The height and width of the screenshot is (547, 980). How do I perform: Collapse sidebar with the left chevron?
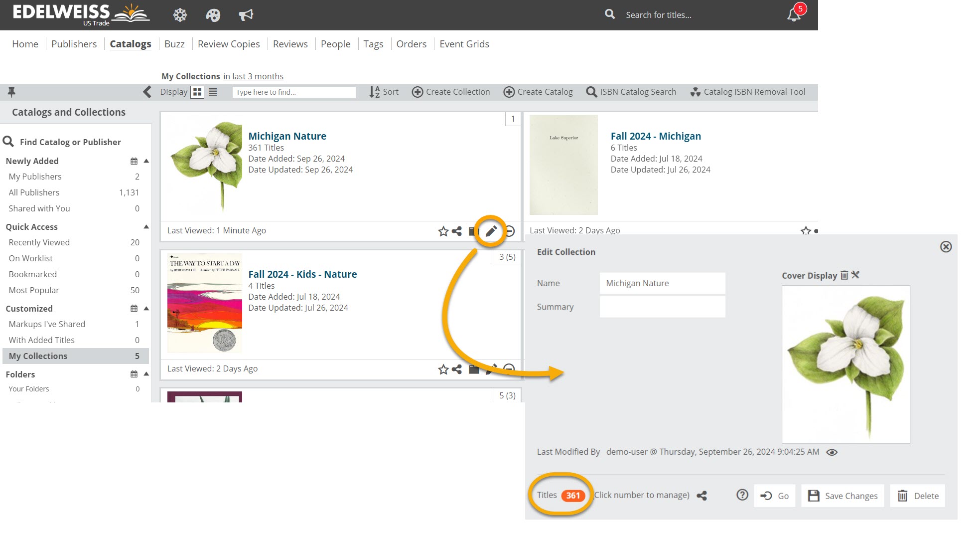147,92
